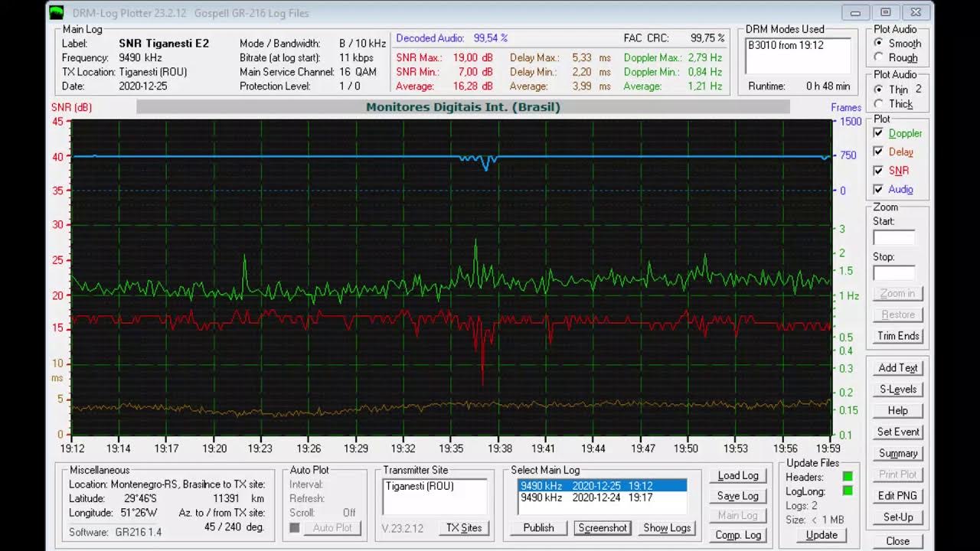Click the Zoom Stop input field
The image size is (980, 551).
coord(894,272)
